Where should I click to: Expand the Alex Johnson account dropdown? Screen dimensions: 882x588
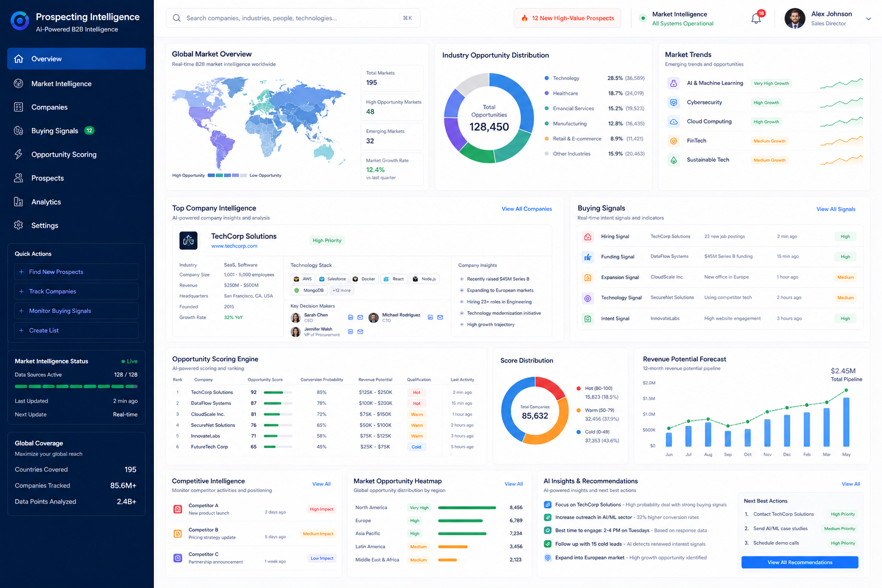pos(868,19)
